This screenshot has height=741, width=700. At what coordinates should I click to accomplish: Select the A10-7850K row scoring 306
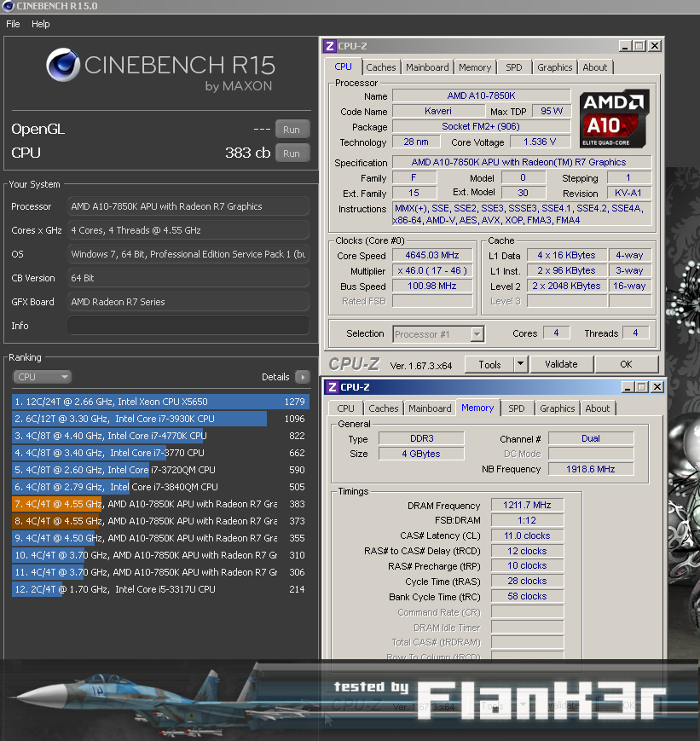tap(160, 572)
